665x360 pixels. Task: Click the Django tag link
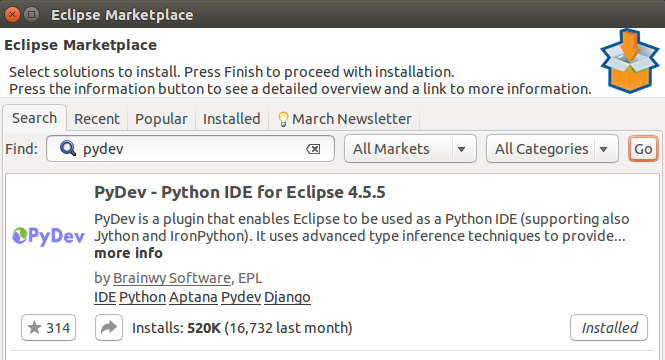287,297
